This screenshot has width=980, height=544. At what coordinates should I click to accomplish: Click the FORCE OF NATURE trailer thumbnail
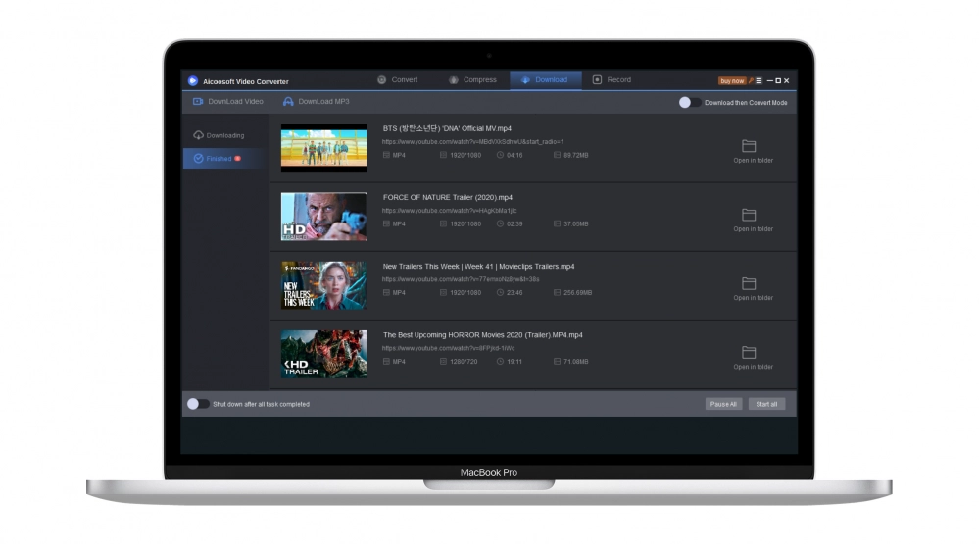[x=323, y=217]
